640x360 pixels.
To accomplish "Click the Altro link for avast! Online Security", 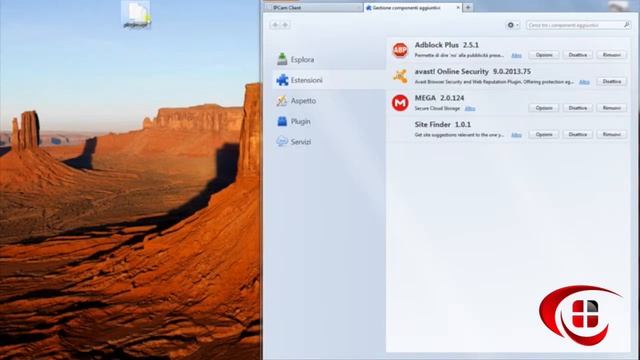I will pyautogui.click(x=584, y=82).
